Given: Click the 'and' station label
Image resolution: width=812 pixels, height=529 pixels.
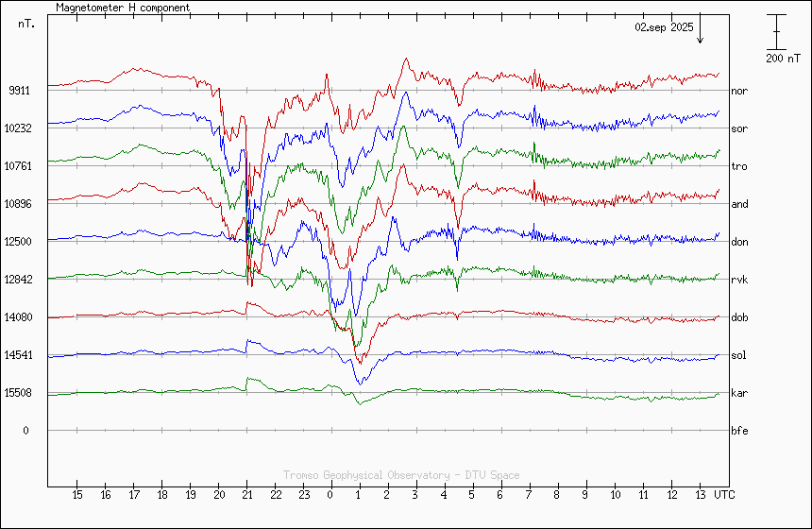Looking at the screenshot, I should 739,204.
